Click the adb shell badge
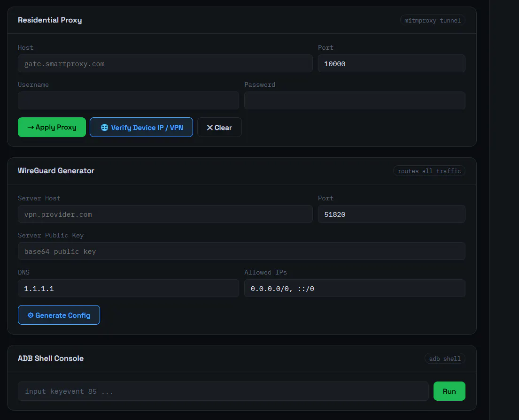 (445, 359)
